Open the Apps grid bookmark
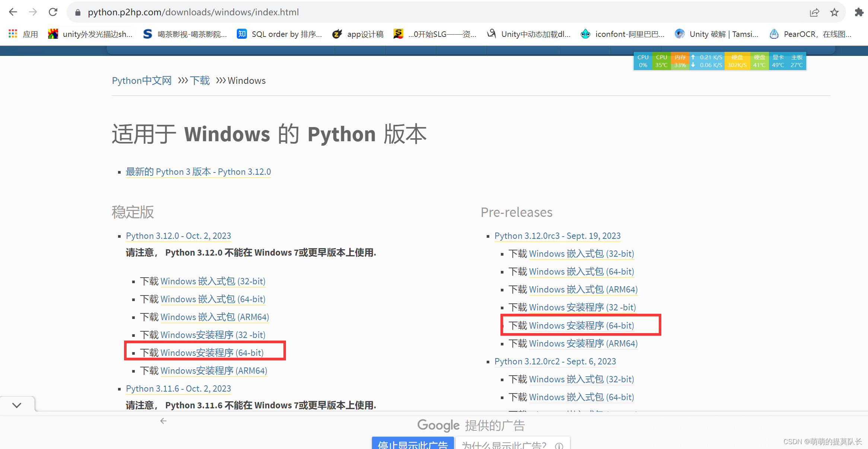This screenshot has height=449, width=868. click(x=23, y=34)
